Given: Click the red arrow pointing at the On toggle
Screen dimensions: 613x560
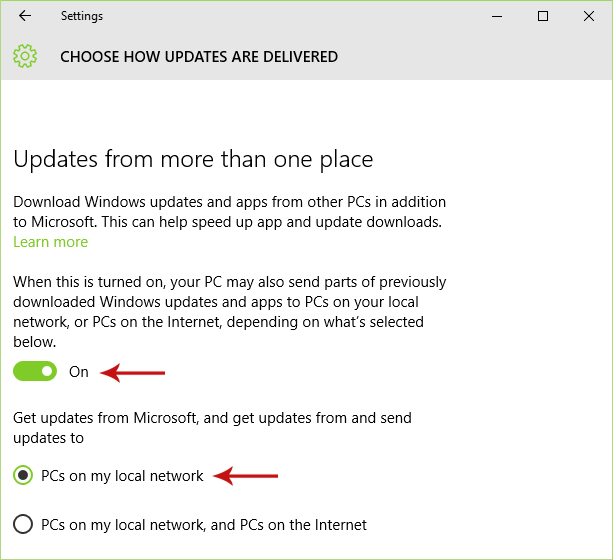Looking at the screenshot, I should (x=134, y=373).
